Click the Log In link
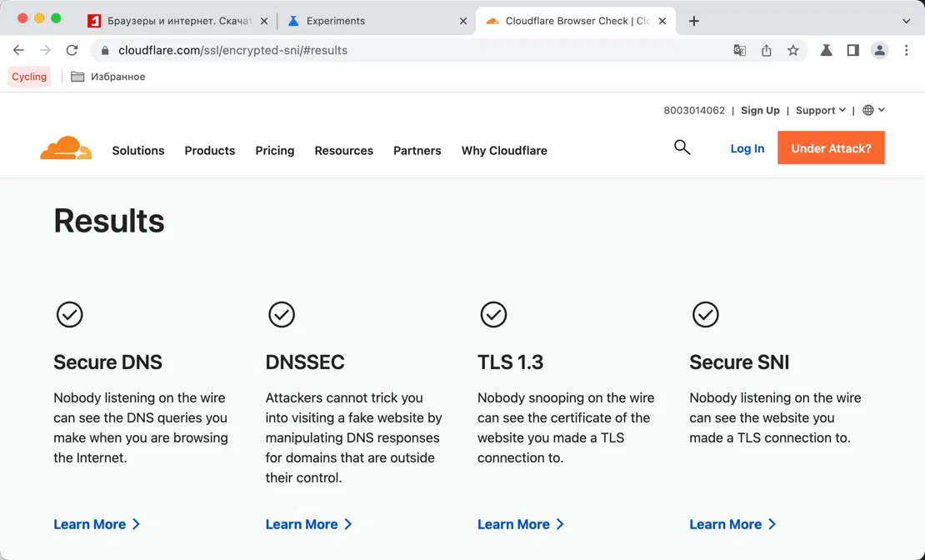This screenshot has width=925, height=560. [747, 148]
